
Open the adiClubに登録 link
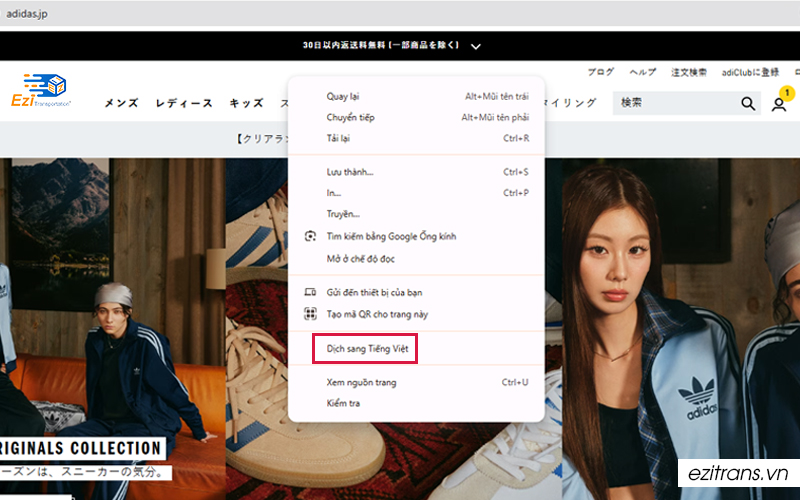tap(750, 72)
